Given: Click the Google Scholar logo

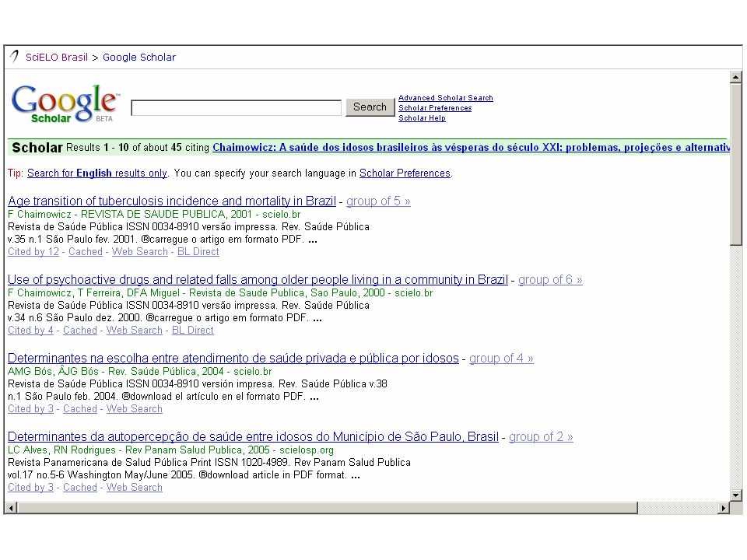Looking at the screenshot, I should point(65,103).
